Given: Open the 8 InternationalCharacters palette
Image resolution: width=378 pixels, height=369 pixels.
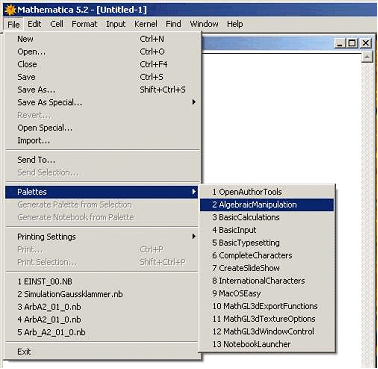Looking at the screenshot, I should [x=267, y=281].
